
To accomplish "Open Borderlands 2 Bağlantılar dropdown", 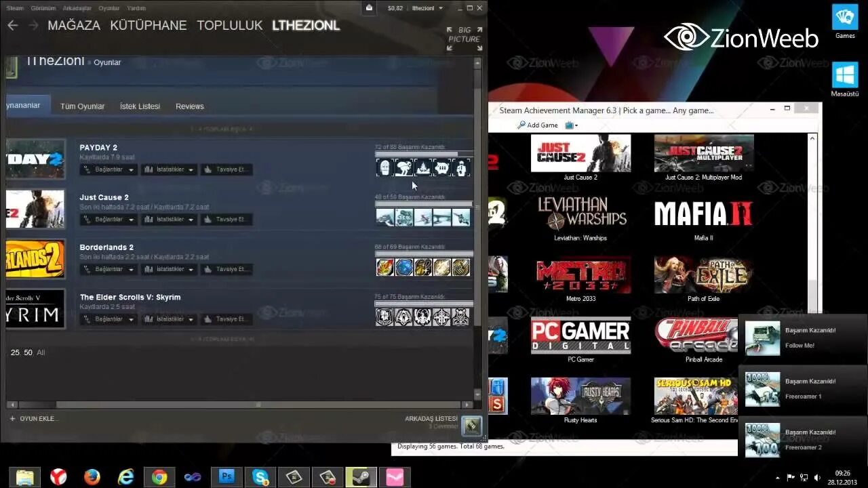I will (108, 269).
